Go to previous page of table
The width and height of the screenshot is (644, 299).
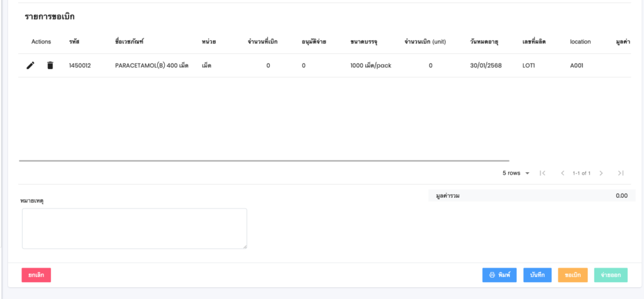(562, 173)
